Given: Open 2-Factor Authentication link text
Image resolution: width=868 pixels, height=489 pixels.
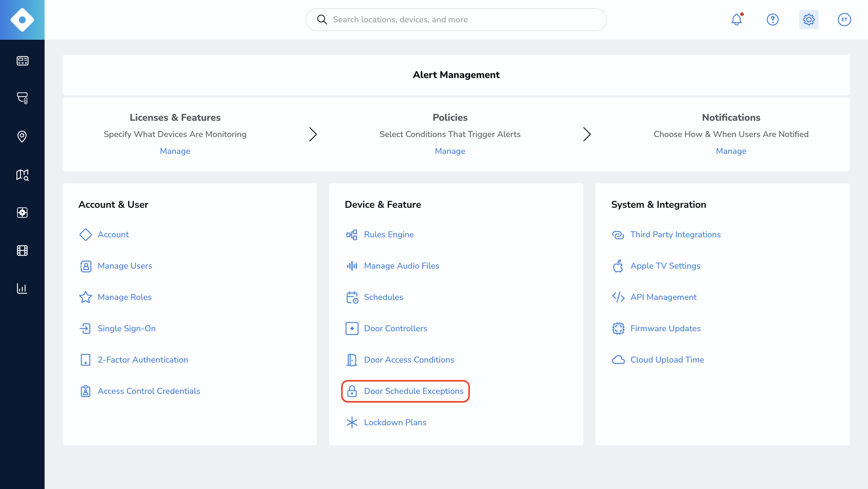Looking at the screenshot, I should (143, 360).
